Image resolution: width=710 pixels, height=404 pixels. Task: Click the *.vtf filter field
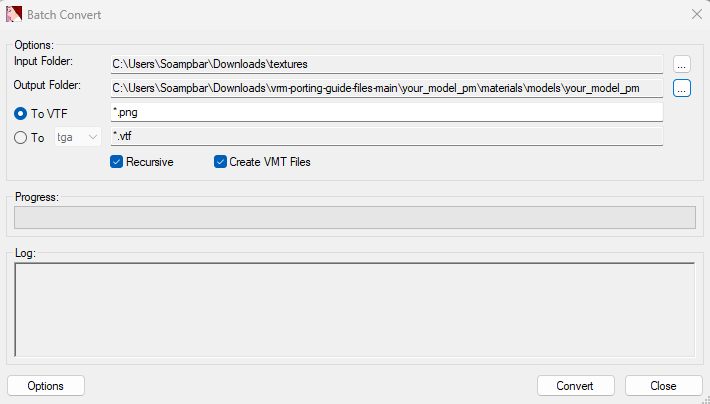[x=387, y=136]
